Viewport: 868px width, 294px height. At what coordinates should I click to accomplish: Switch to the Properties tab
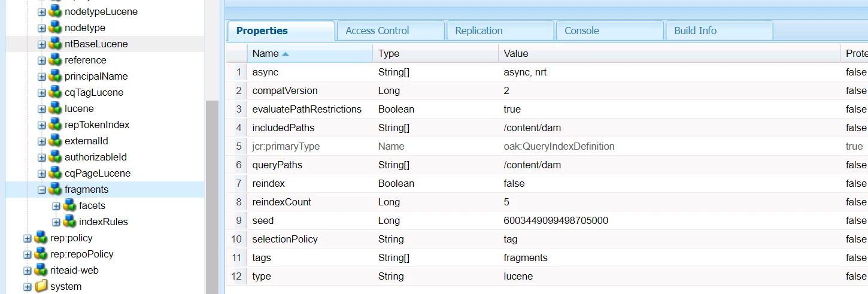281,31
